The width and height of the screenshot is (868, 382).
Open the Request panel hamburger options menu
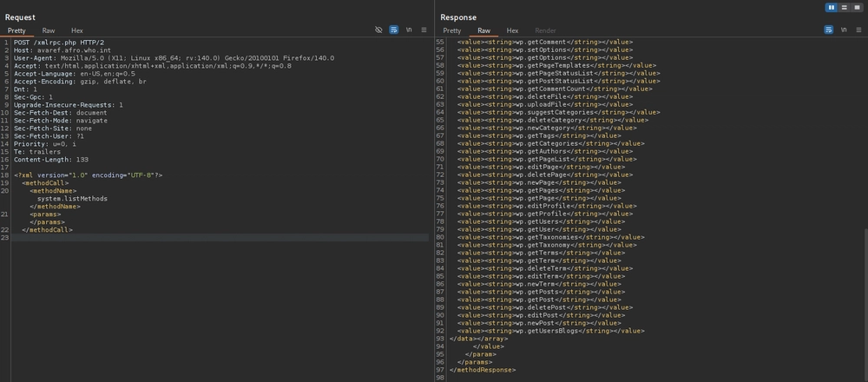click(424, 30)
